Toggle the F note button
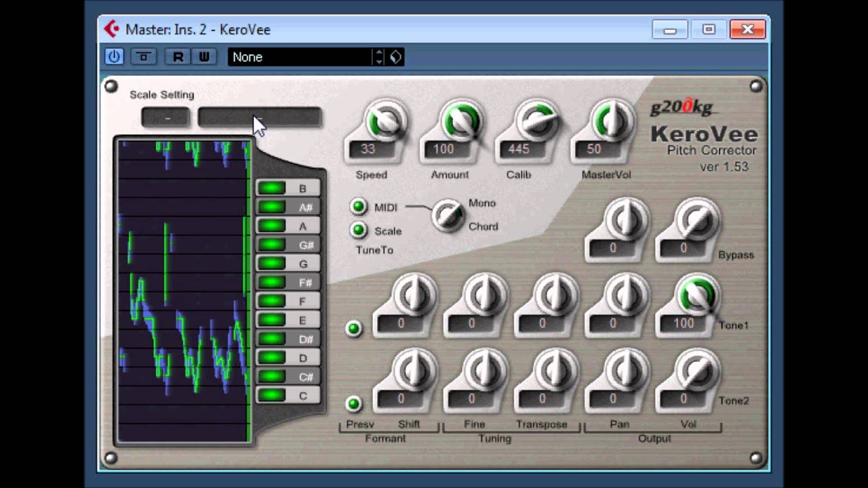 click(x=288, y=301)
